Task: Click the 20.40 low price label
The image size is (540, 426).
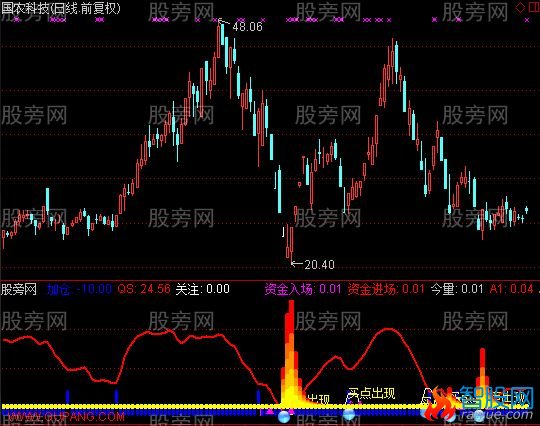Action: [319, 264]
